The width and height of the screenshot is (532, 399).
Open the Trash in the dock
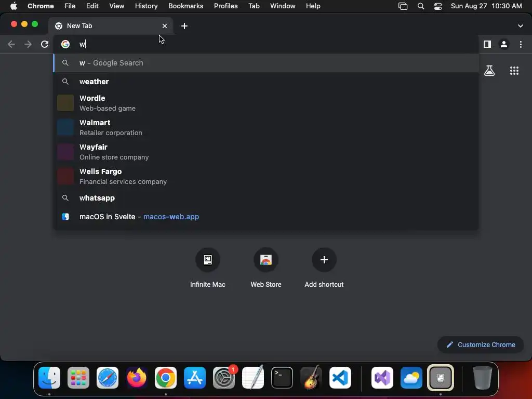click(482, 378)
